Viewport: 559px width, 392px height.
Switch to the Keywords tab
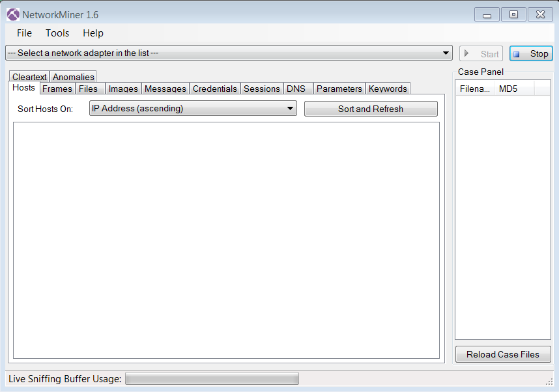(388, 89)
